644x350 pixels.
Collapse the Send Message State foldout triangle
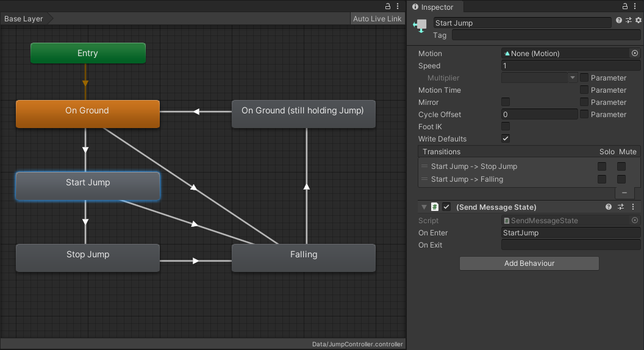(x=424, y=207)
